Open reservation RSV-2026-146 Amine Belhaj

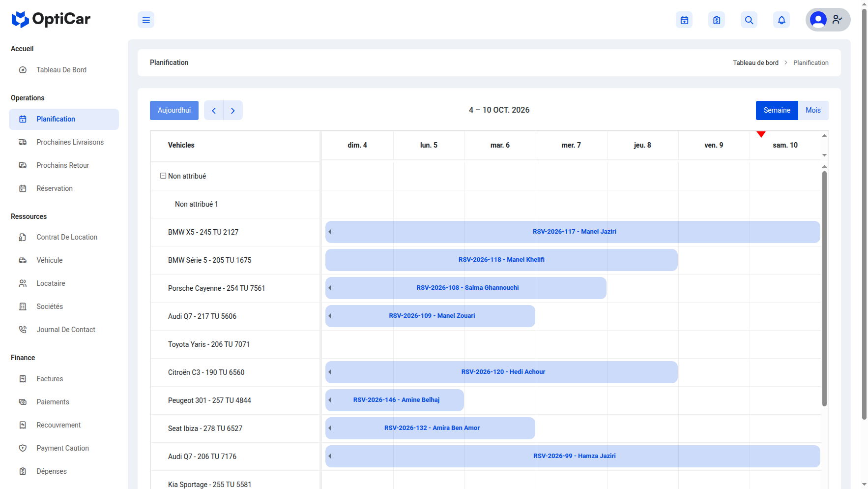point(395,400)
